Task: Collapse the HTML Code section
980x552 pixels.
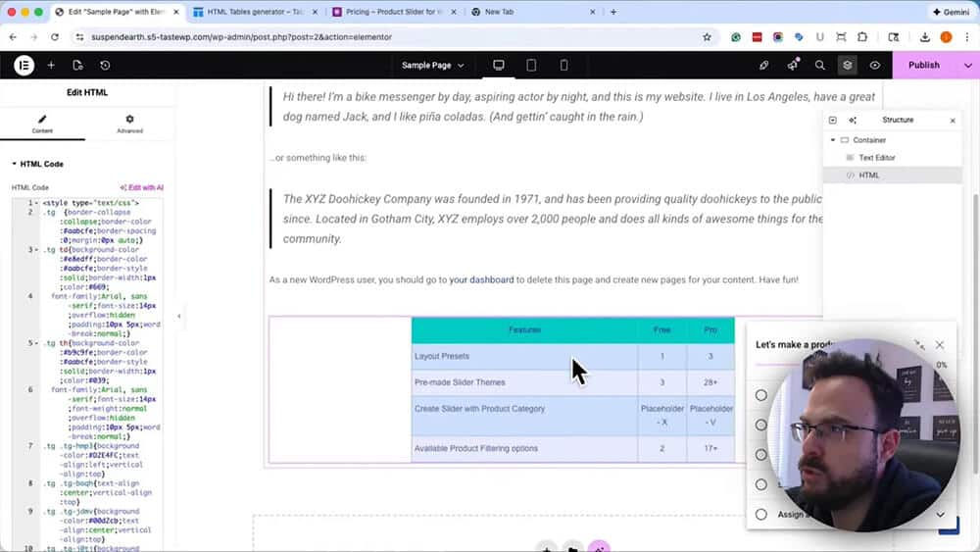Action: pos(37,164)
